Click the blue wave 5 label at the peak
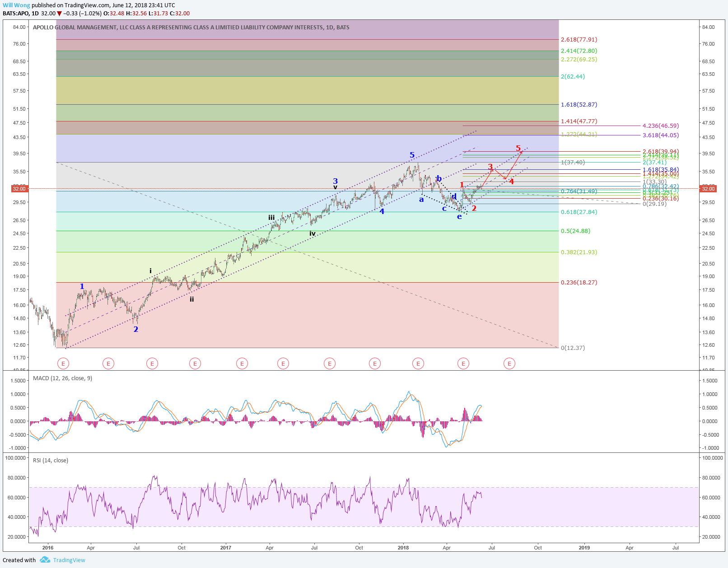Image resolution: width=728 pixels, height=568 pixels. 412,155
